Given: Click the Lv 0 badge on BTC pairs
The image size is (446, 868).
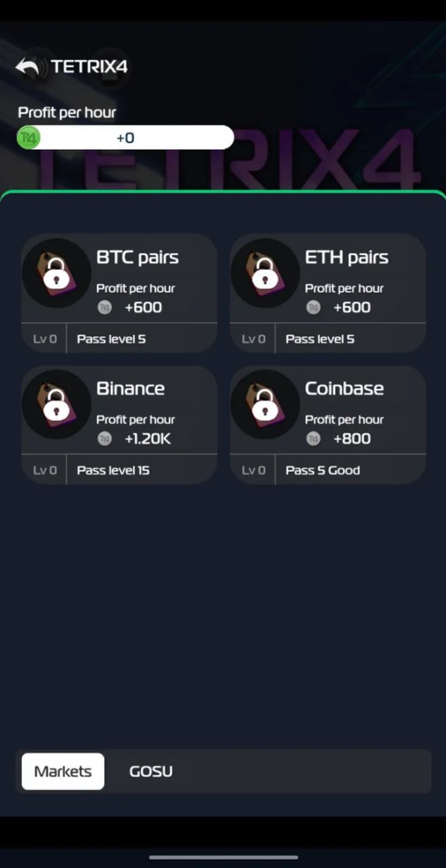Looking at the screenshot, I should [x=43, y=338].
